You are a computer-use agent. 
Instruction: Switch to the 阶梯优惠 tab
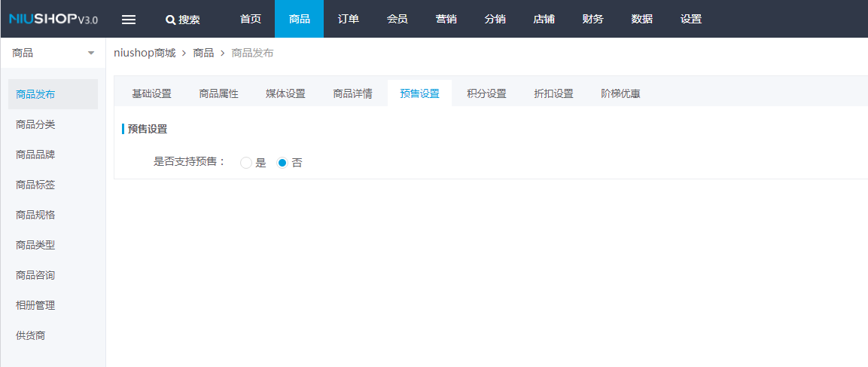click(x=620, y=93)
